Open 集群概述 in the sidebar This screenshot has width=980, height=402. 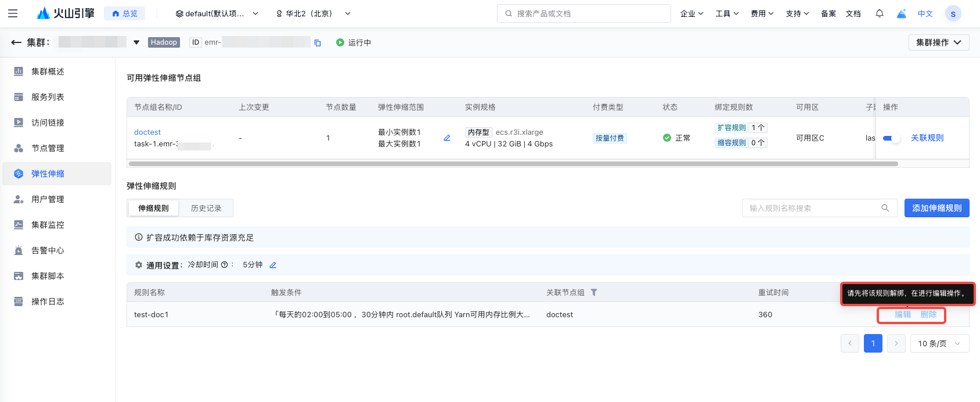pos(48,71)
